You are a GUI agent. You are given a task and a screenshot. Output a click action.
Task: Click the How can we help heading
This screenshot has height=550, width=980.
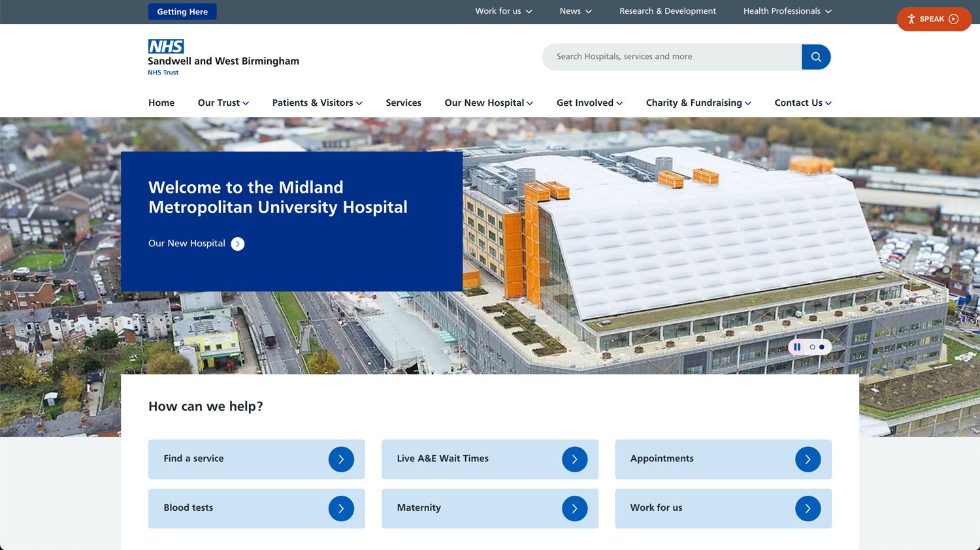(x=206, y=406)
